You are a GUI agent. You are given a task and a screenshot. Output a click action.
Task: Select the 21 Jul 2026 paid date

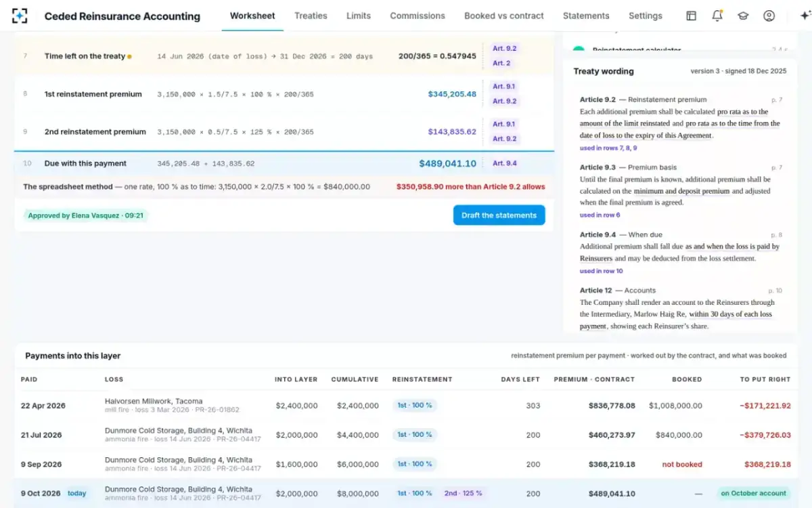point(43,435)
